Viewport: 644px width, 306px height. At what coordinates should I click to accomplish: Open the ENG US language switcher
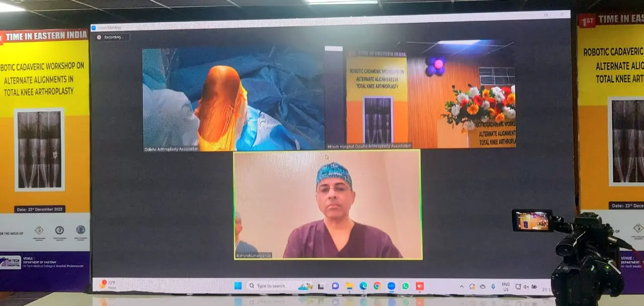pos(506,287)
